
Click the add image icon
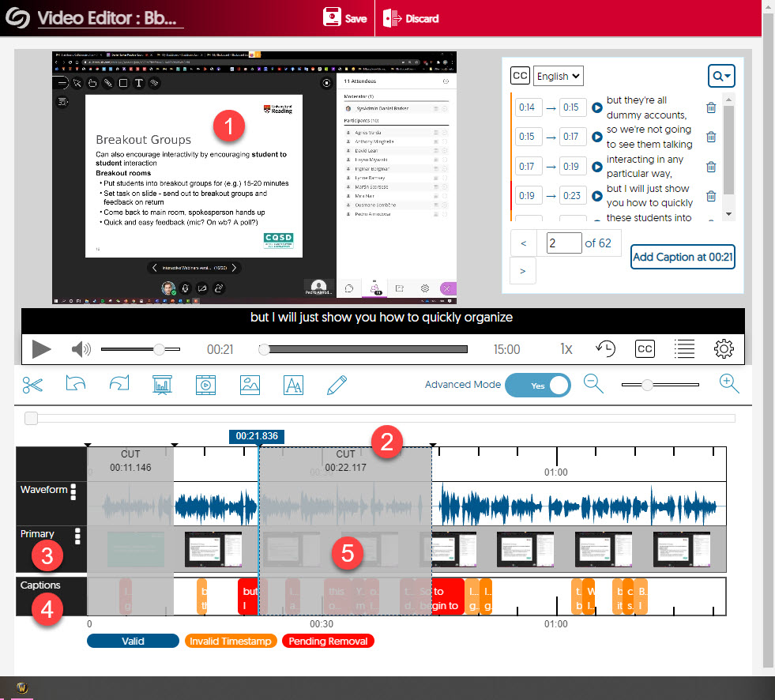250,385
